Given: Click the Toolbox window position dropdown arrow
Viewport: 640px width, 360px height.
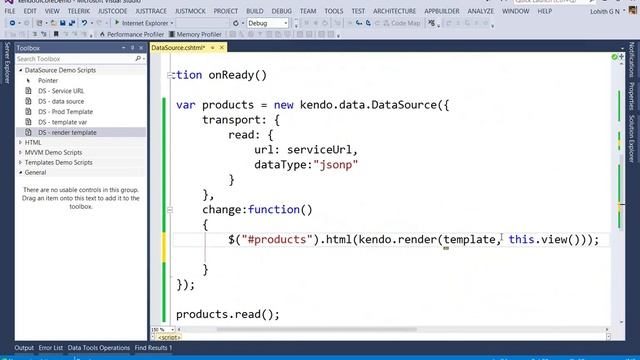Looking at the screenshot, I should [x=123, y=48].
